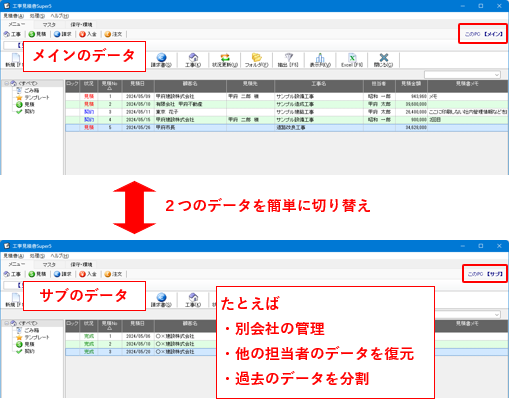The height and width of the screenshot is (399, 509).
Task: Open the filter combo box above メイン table
Action: point(462,75)
